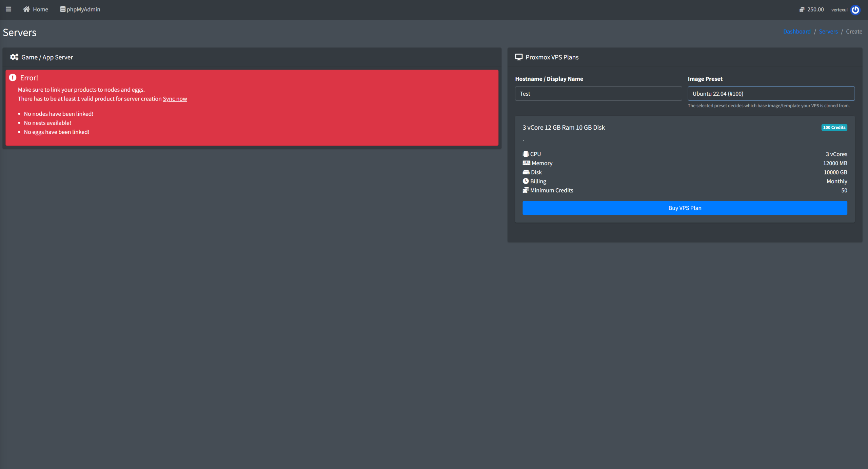The width and height of the screenshot is (868, 469).
Task: Click the monitor icon beside Proxmox VPS Plans
Action: (x=519, y=57)
